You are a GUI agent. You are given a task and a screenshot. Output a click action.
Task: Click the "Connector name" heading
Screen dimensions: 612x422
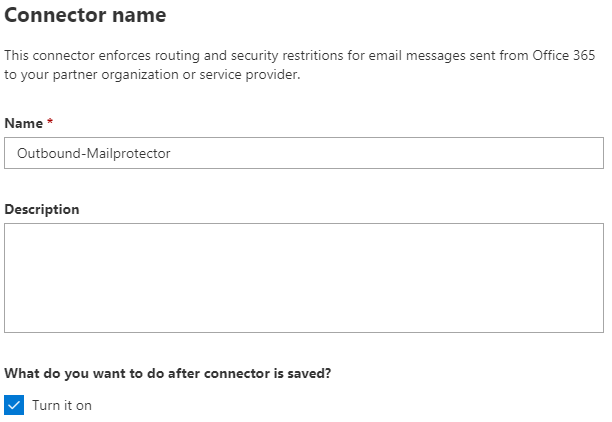(85, 16)
